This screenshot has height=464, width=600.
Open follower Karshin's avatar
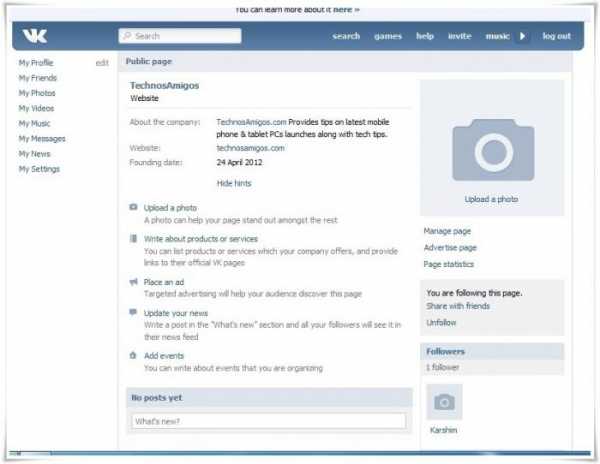click(444, 402)
